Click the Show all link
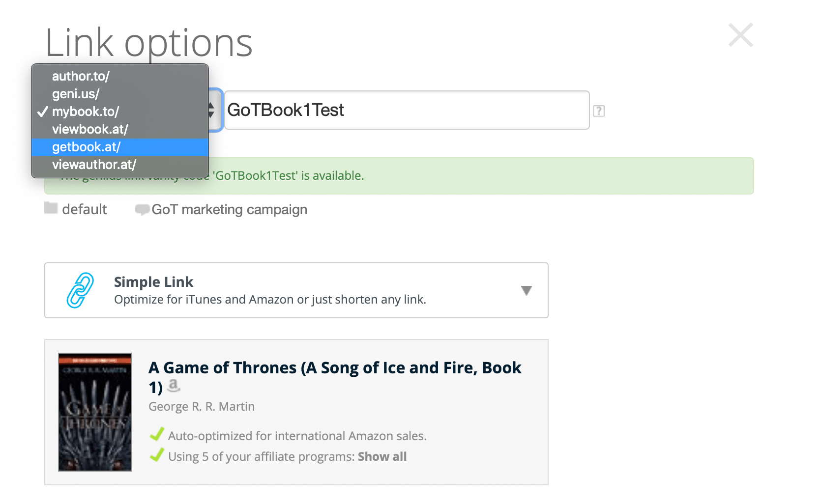This screenshot has width=821, height=504. click(x=382, y=456)
